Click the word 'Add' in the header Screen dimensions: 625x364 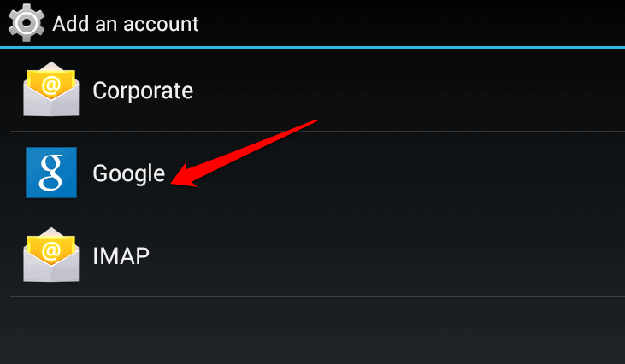pos(71,24)
